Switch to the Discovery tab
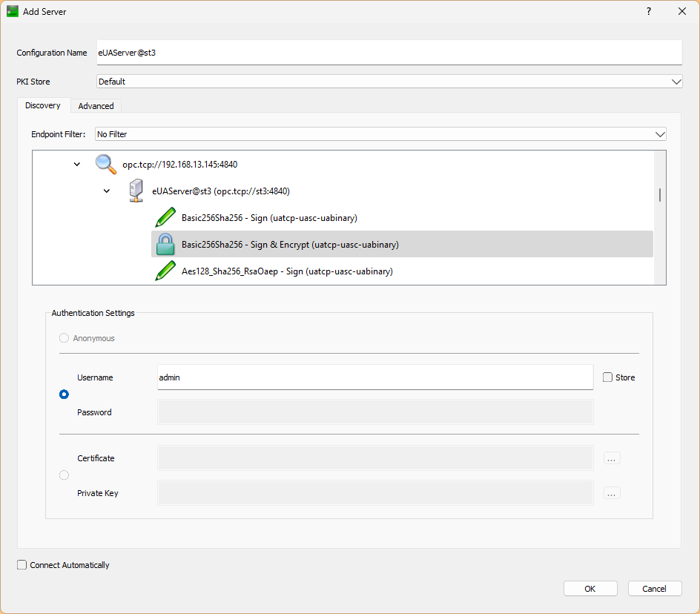The image size is (700, 614). point(43,105)
